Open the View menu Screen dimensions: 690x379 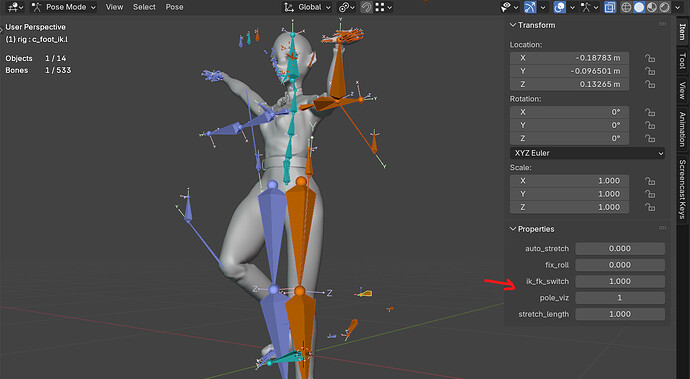pyautogui.click(x=114, y=7)
